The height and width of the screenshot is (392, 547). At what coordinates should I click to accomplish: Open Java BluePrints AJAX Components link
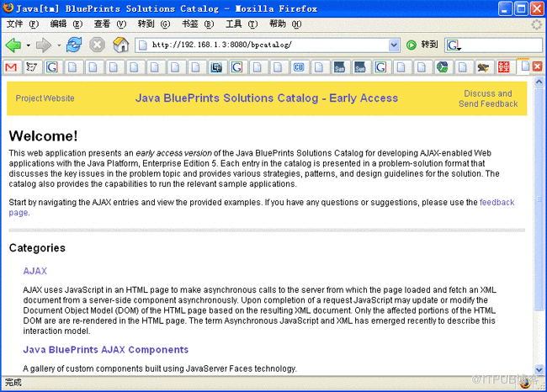(106, 350)
